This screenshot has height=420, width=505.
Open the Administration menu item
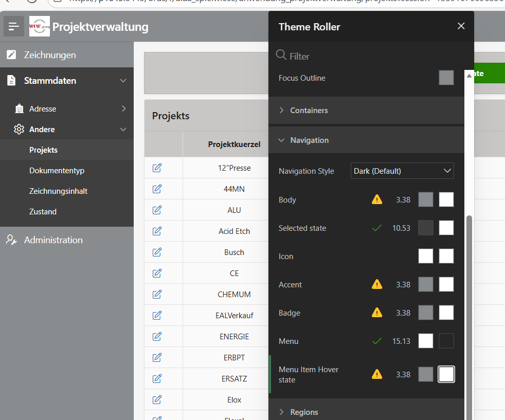click(x=53, y=240)
